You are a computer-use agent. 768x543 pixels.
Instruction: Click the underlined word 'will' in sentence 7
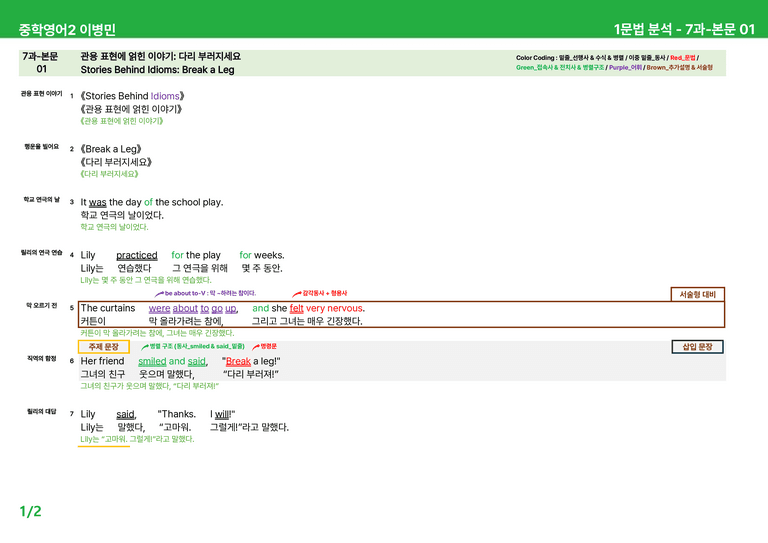pyautogui.click(x=222, y=414)
